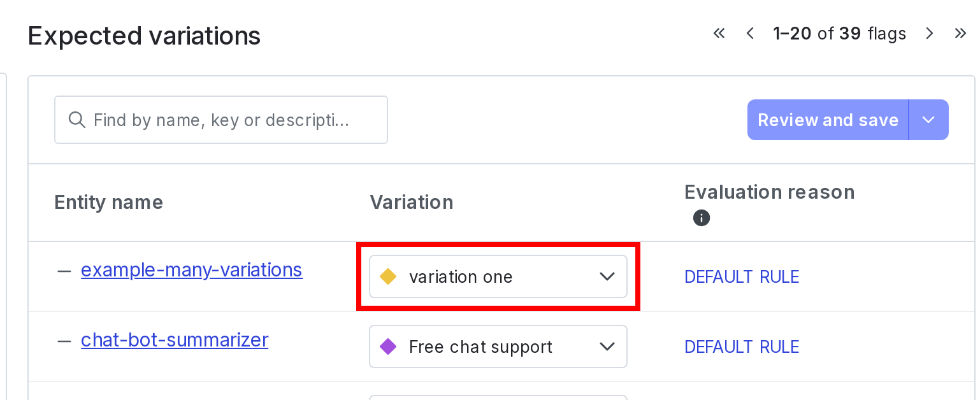
Task: Open the 'Free chat support' variation dropdown
Action: (498, 346)
